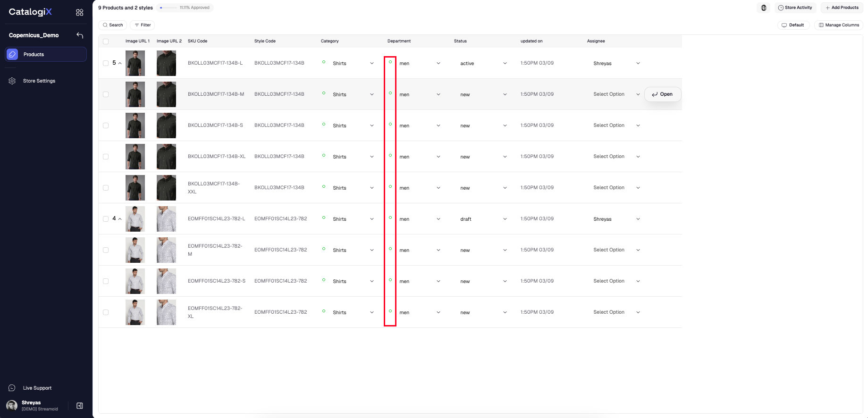This screenshot has height=418, width=868.
Task: Click the Open button on hovered row
Action: 662,94
